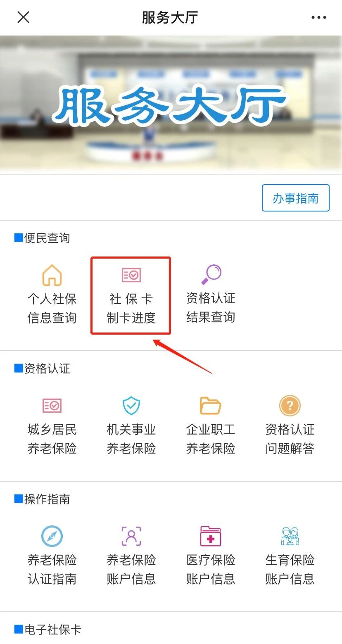The width and height of the screenshot is (342, 644).
Task: Click the 社保卡 制卡进度 text label
Action: pos(131,308)
